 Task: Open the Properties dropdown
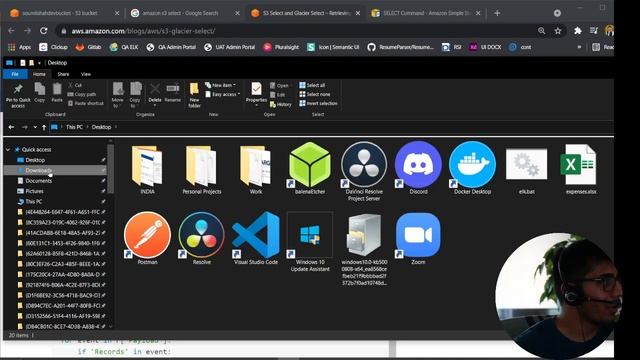[x=256, y=105]
